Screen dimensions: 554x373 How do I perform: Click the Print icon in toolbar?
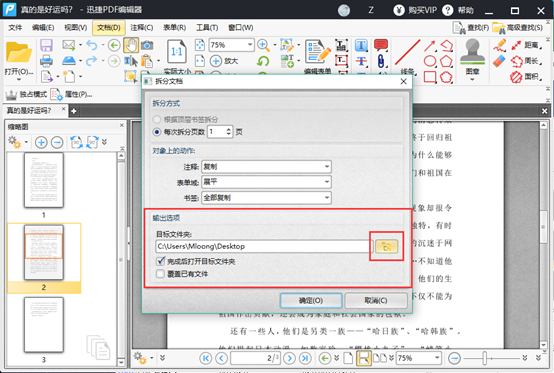click(46, 61)
